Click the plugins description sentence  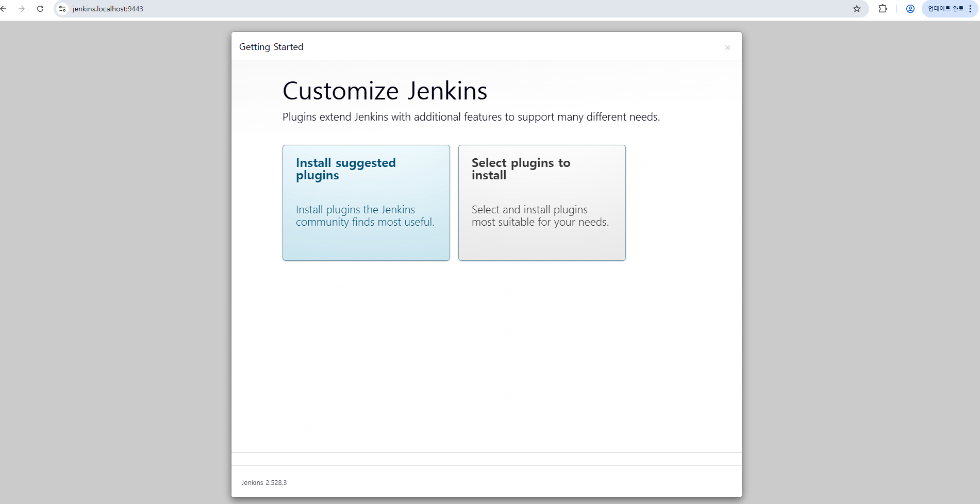[471, 117]
